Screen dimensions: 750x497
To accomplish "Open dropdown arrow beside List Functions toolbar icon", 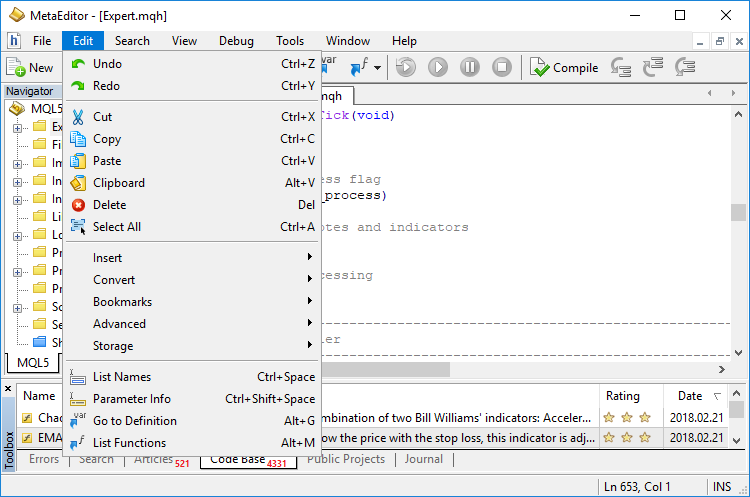I will point(377,67).
